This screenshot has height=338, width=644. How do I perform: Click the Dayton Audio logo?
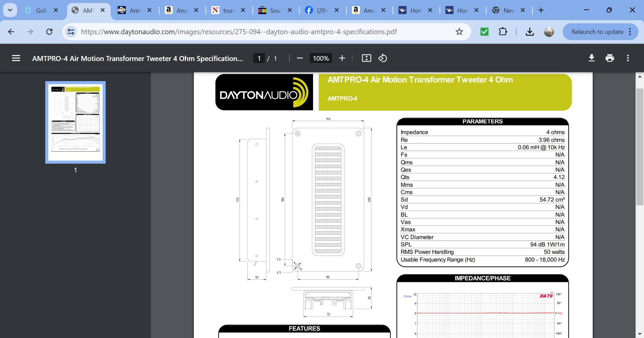click(264, 92)
